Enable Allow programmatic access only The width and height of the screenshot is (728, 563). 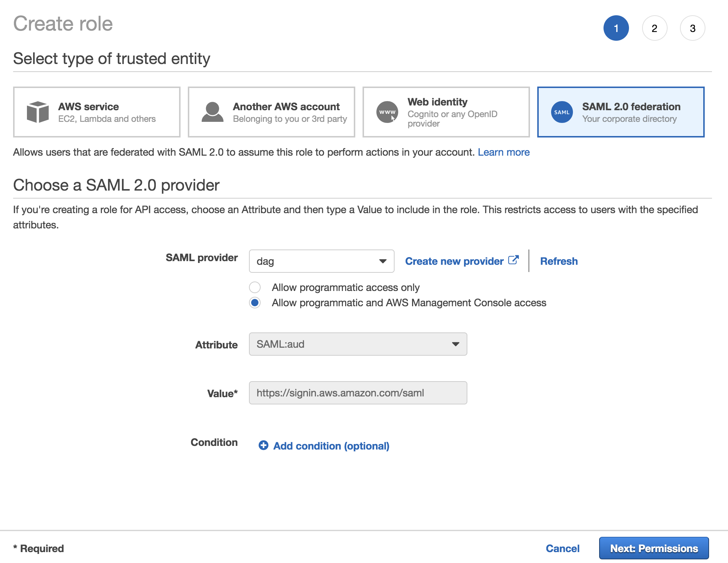(x=255, y=287)
